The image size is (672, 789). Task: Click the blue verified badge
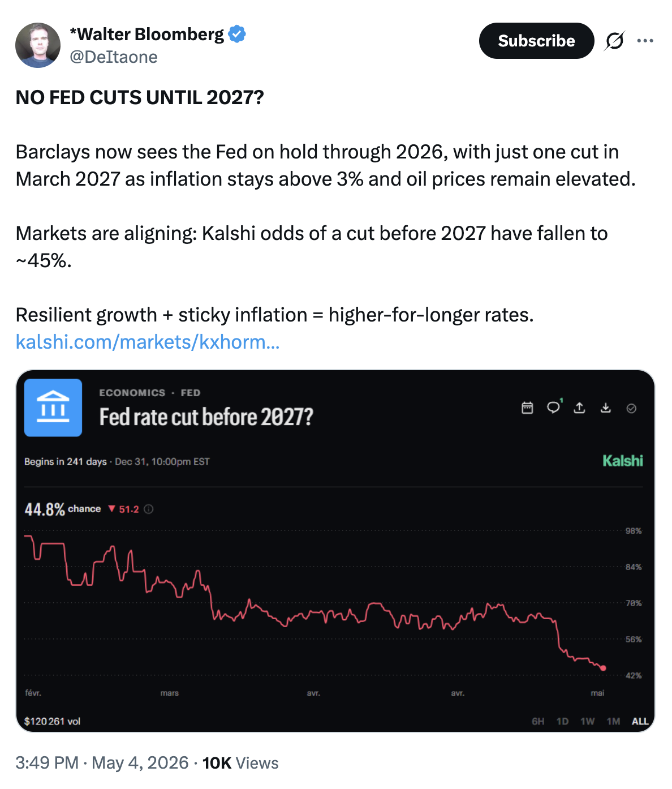(237, 35)
